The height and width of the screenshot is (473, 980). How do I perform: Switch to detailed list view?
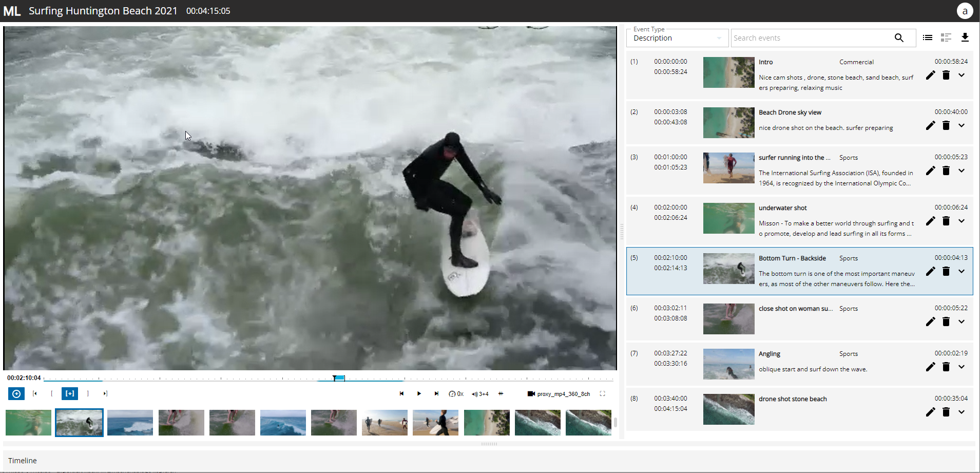pos(946,37)
